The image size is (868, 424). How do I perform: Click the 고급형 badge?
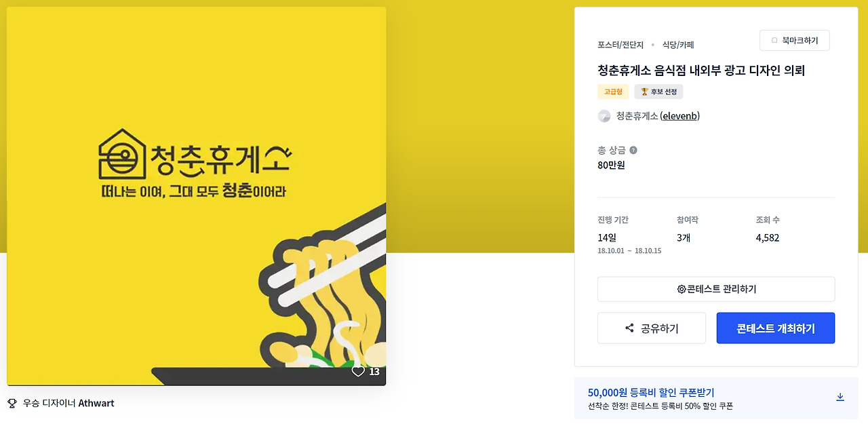[613, 92]
